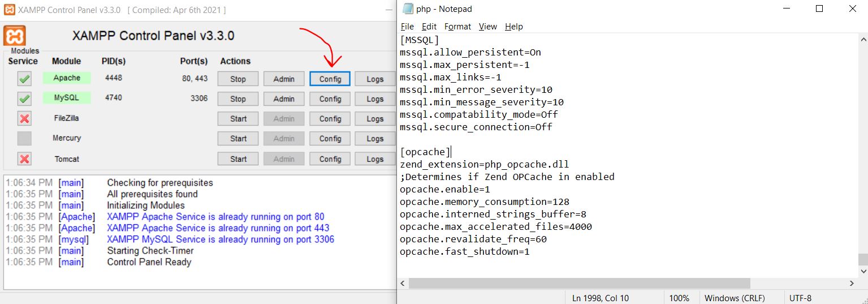
Task: Open MySQL Admin page
Action: (x=284, y=99)
